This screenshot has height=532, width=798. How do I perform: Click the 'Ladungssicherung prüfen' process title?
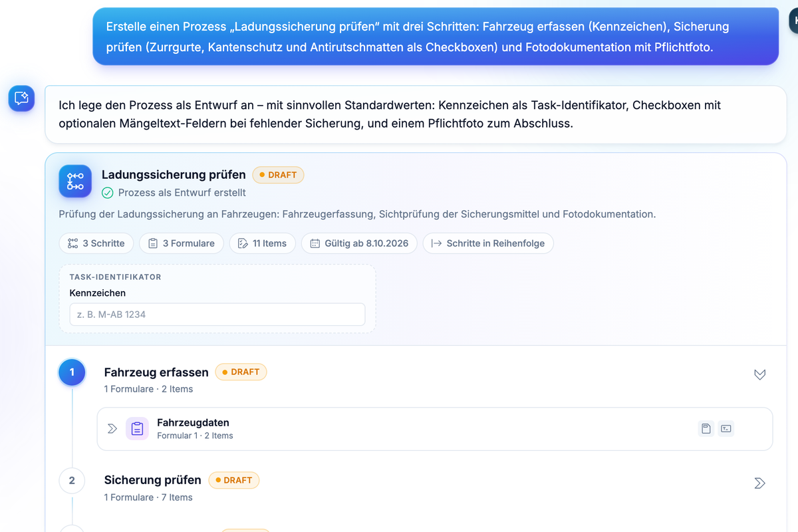point(174,175)
